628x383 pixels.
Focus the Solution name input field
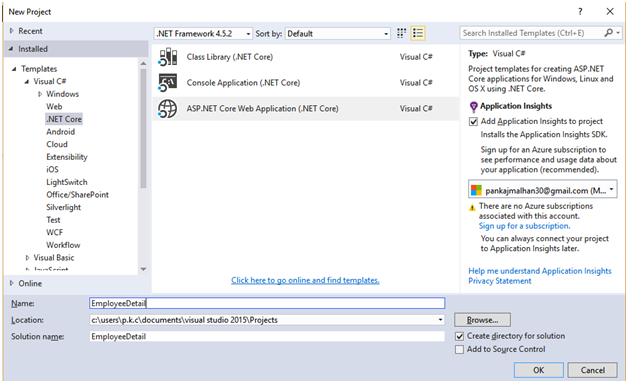[267, 337]
